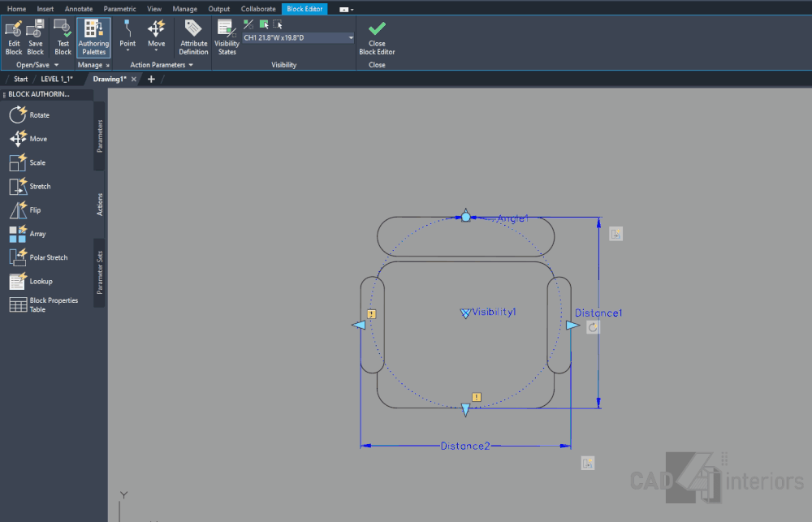Close the Drawing1 tab
This screenshot has height=522, width=812.
click(134, 80)
